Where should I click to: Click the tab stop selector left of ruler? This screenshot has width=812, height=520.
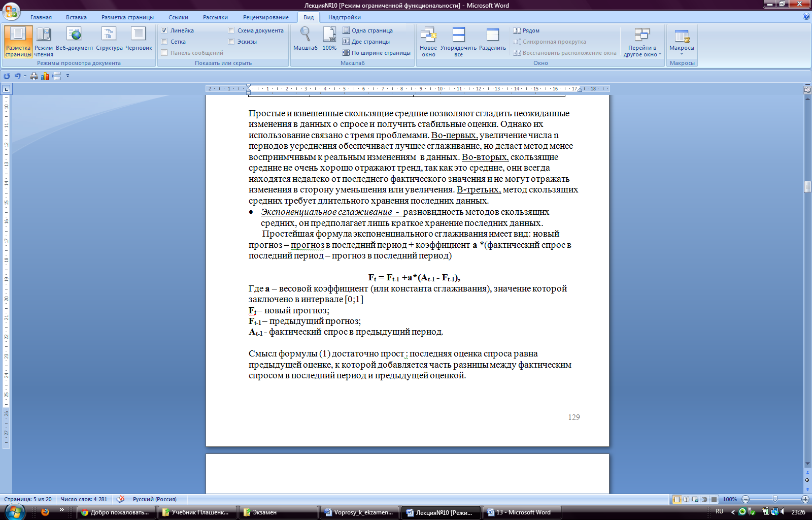pos(6,89)
